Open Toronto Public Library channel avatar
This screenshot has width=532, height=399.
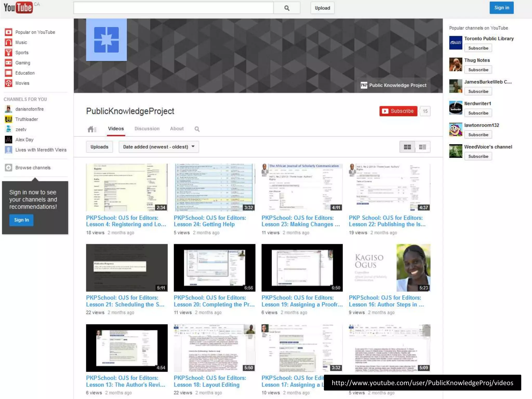tap(456, 43)
